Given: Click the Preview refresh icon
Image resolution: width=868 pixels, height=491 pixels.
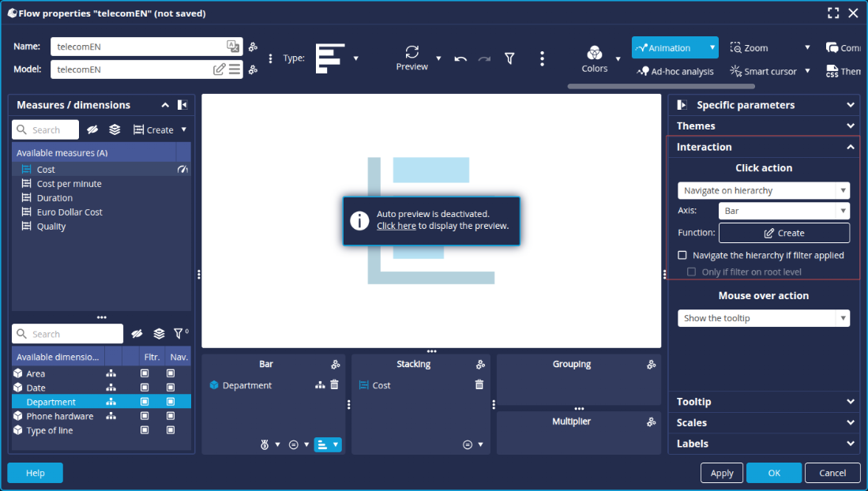Looking at the screenshot, I should tap(411, 52).
